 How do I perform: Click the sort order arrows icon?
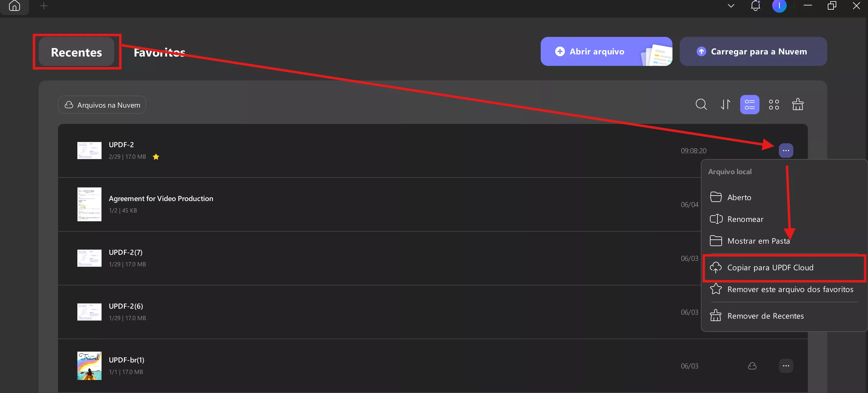pos(725,105)
